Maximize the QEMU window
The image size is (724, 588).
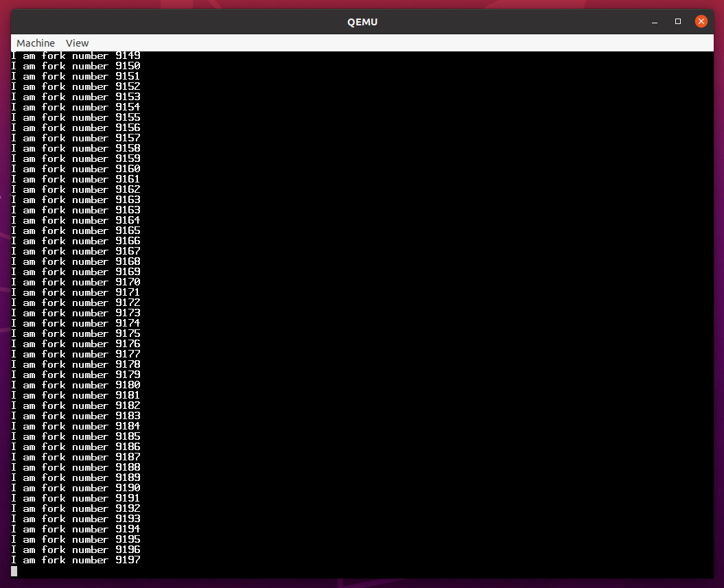[677, 21]
